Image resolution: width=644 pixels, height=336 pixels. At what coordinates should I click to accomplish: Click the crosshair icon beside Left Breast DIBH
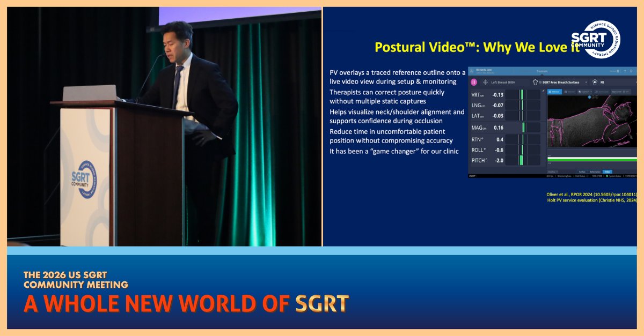pyautogui.click(x=485, y=83)
